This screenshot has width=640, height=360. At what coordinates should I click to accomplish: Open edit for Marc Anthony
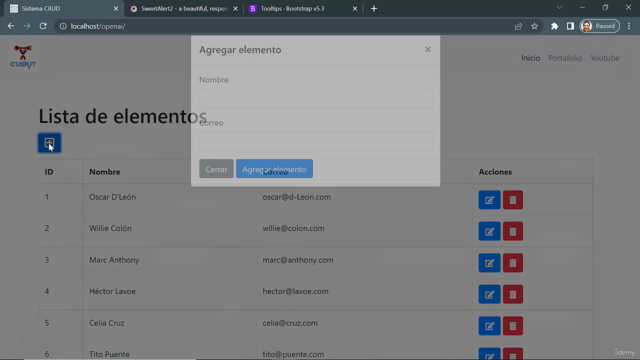point(489,263)
